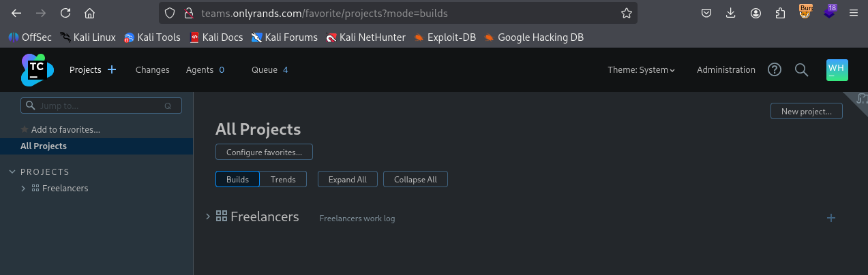Click Add to favorites star

tap(25, 129)
